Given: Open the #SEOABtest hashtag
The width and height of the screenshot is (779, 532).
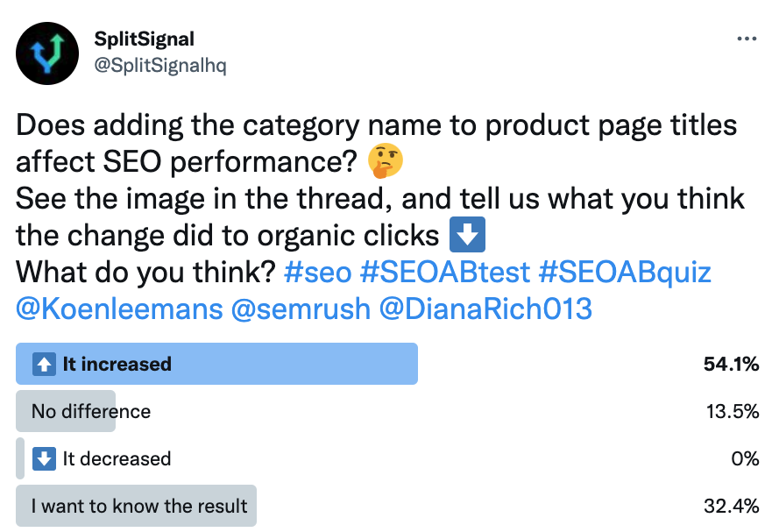Looking at the screenshot, I should click(x=445, y=273).
